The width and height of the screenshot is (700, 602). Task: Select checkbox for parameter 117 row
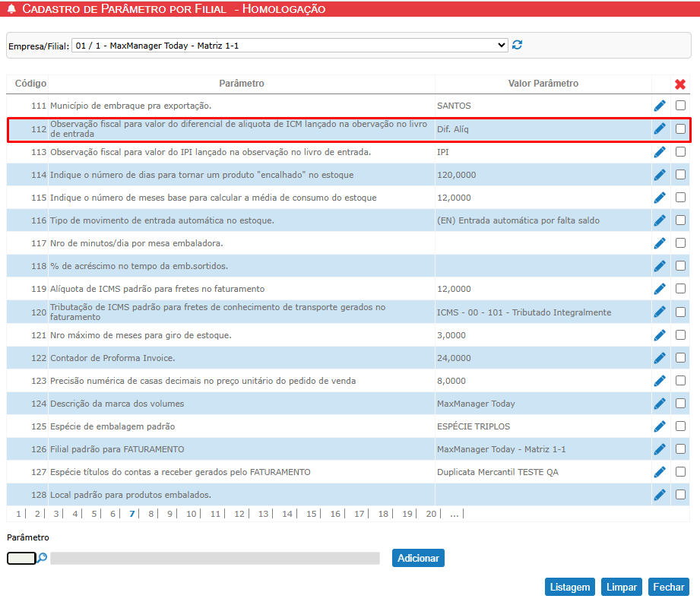click(680, 243)
